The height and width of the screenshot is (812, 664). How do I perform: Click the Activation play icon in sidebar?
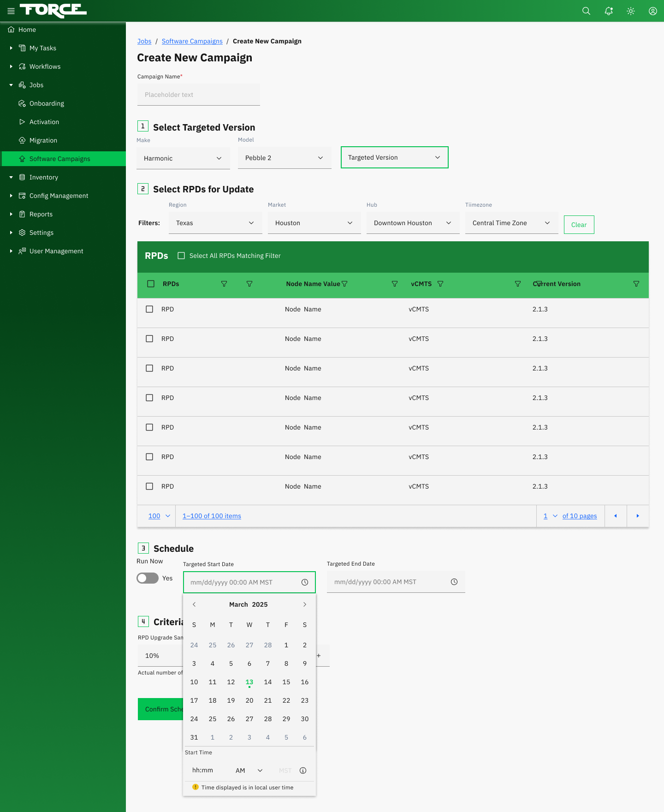(x=22, y=122)
